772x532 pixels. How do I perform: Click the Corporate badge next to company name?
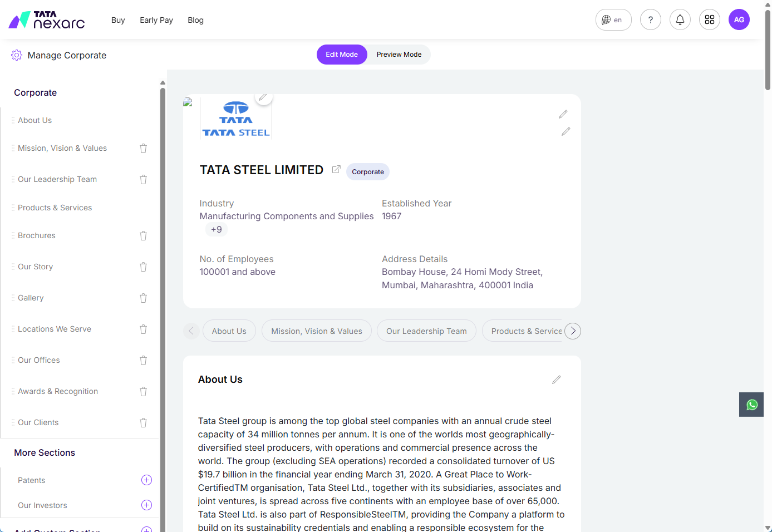[368, 172]
